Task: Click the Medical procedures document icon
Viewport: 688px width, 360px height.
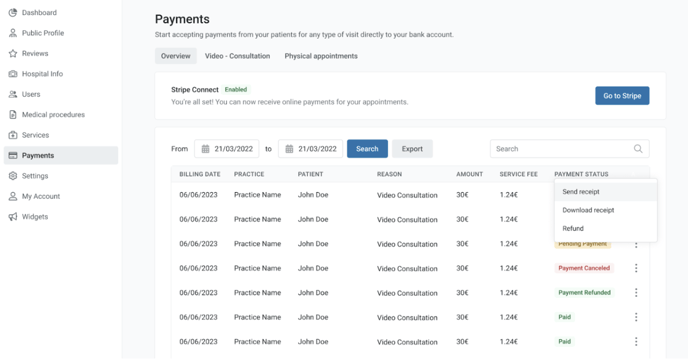Action: [x=13, y=115]
